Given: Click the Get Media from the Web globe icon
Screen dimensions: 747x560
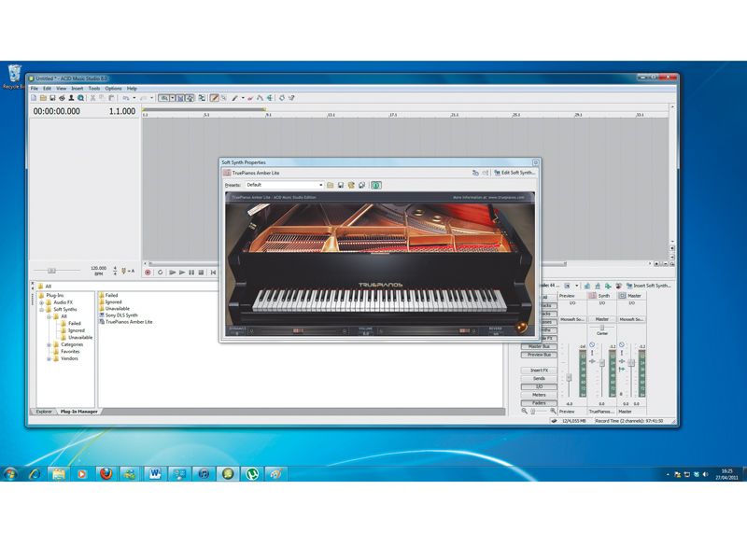Looking at the screenshot, I should pos(81,98).
